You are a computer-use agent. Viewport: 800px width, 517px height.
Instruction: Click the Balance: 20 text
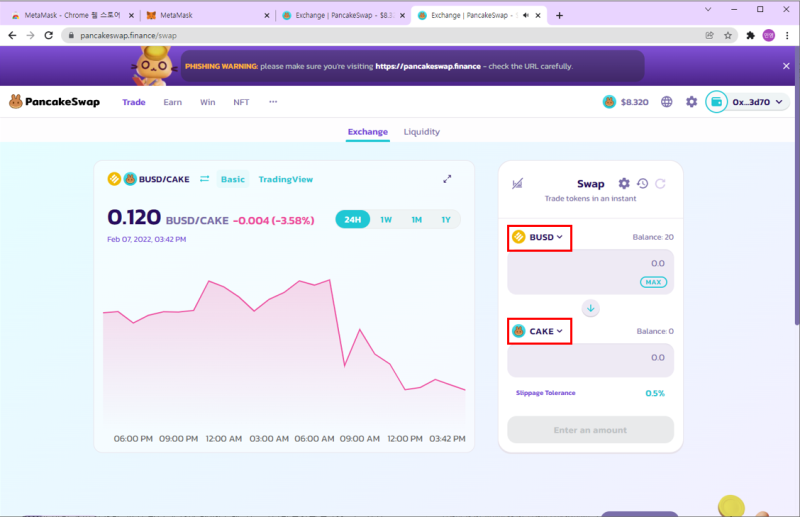[x=653, y=237]
